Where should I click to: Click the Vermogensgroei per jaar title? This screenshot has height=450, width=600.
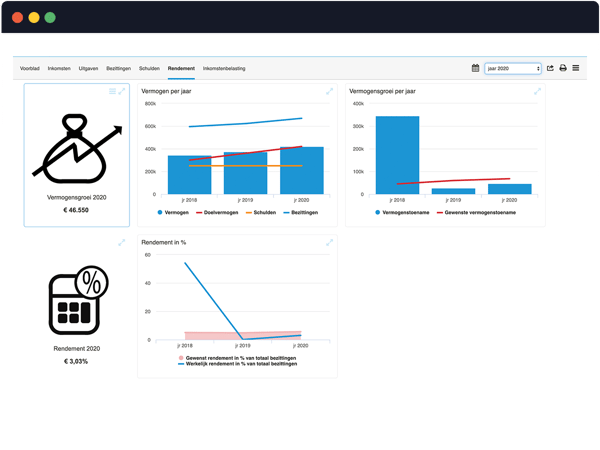(x=382, y=91)
